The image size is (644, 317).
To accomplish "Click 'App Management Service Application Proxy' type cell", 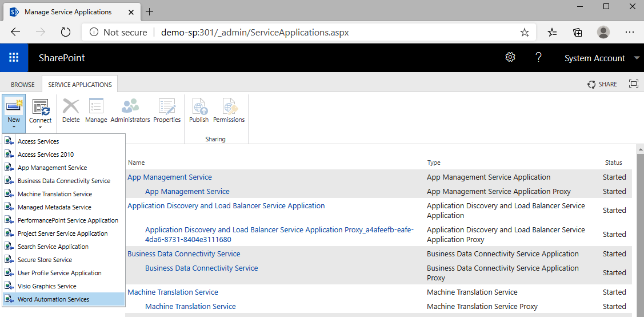I will [x=499, y=192].
